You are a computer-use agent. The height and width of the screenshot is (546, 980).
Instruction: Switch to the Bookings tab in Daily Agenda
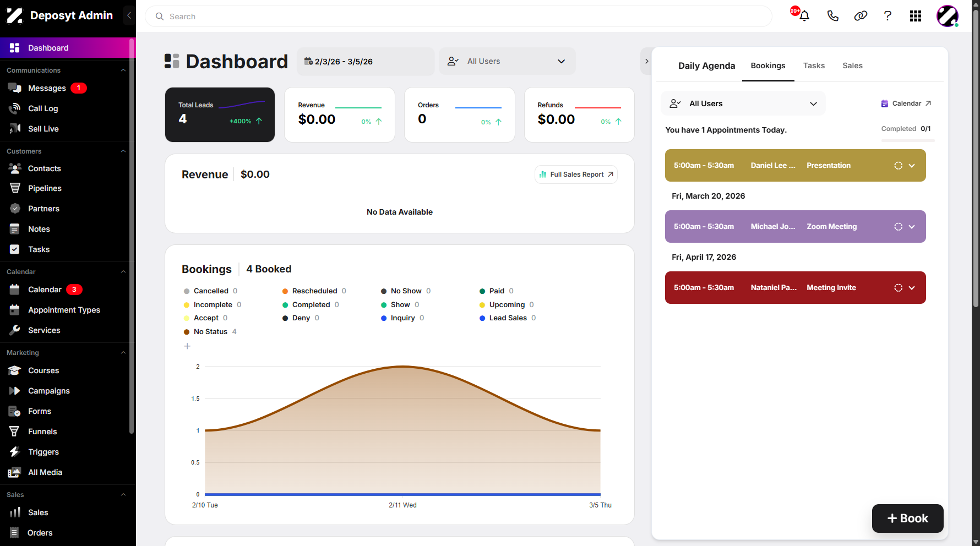768,65
